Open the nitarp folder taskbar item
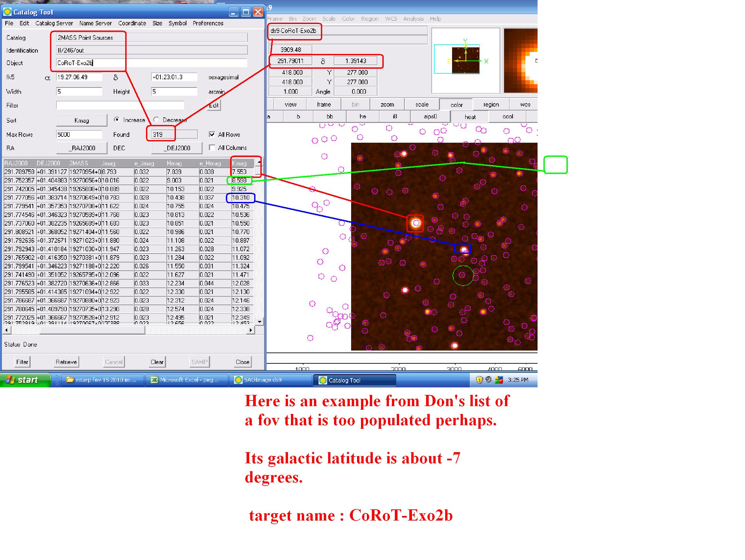 [x=103, y=380]
